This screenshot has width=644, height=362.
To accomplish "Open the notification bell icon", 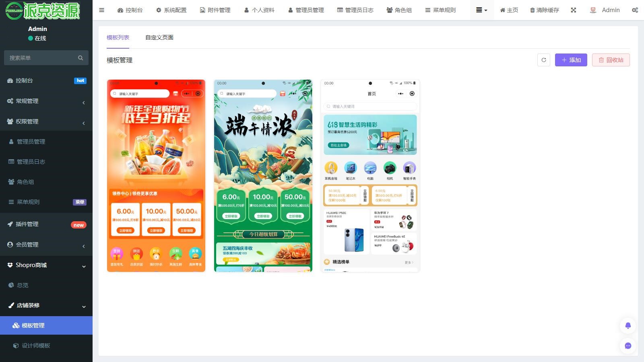I will 627,325.
